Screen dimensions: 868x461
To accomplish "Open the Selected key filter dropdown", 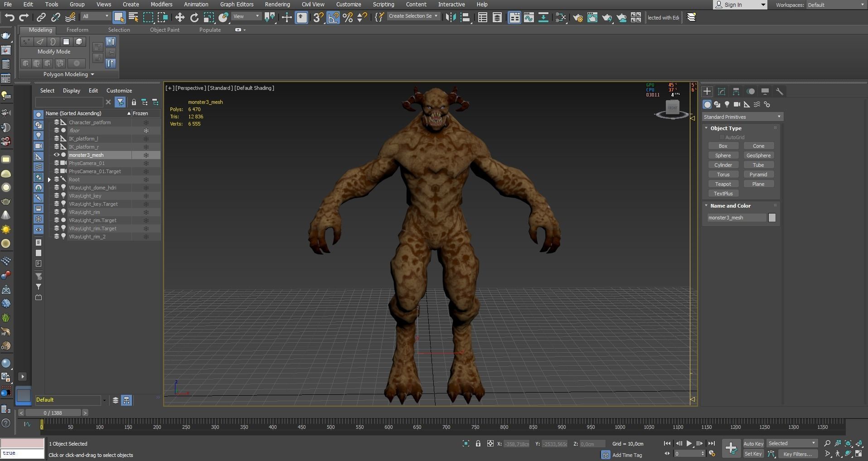I will tap(792, 443).
